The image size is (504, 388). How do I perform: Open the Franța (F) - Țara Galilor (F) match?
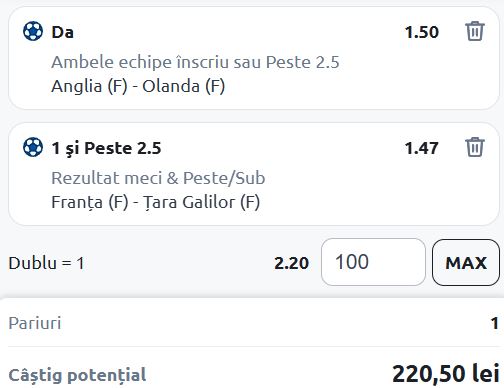(x=155, y=202)
